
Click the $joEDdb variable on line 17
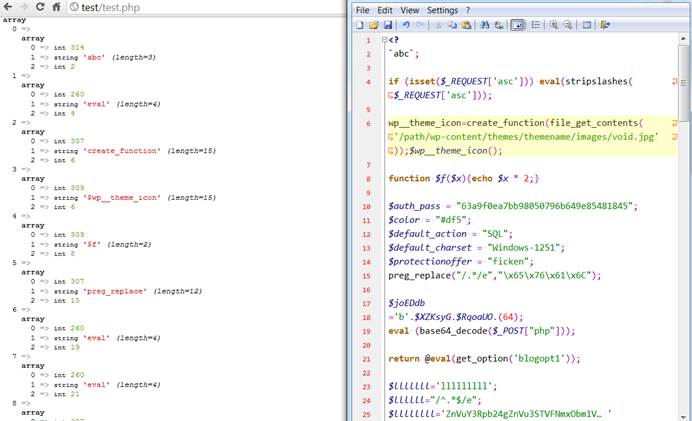[x=406, y=303]
